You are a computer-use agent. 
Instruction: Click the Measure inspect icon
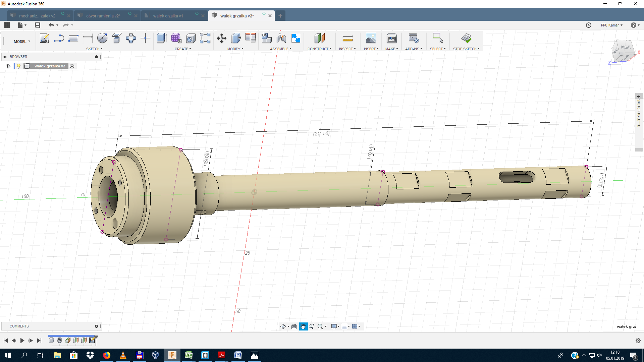click(x=347, y=39)
